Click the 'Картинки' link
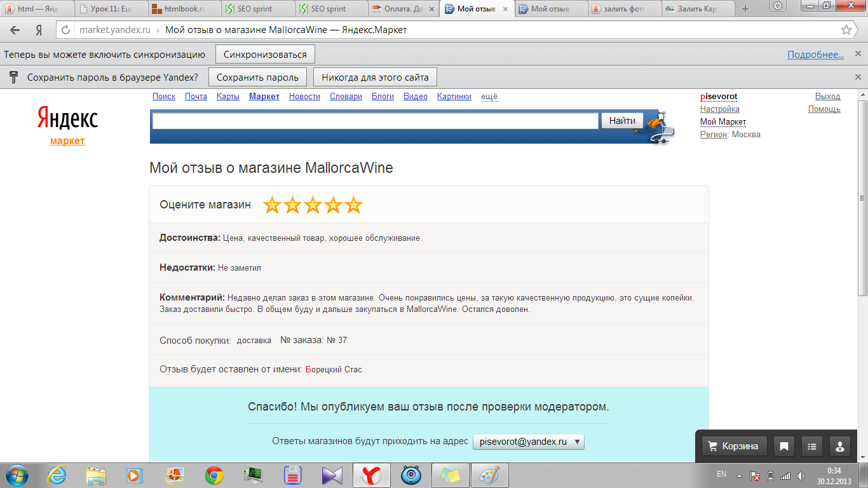This screenshot has width=868, height=488. click(454, 97)
